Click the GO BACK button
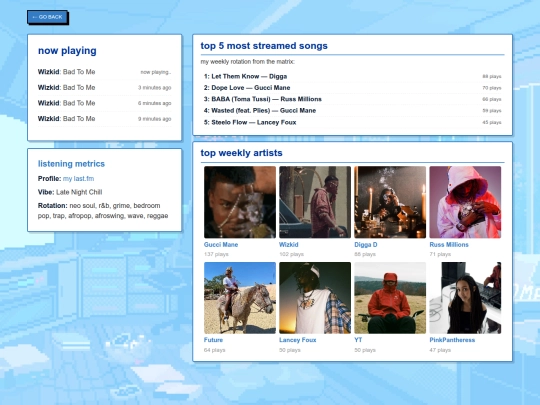540x405 pixels. pos(47,17)
